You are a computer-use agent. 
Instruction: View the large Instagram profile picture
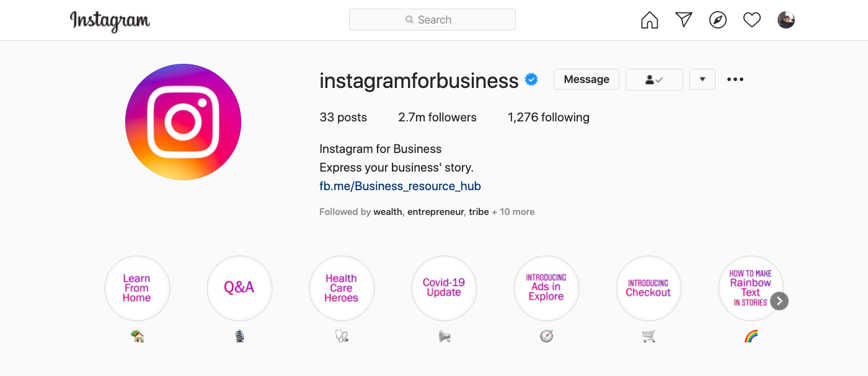[183, 122]
